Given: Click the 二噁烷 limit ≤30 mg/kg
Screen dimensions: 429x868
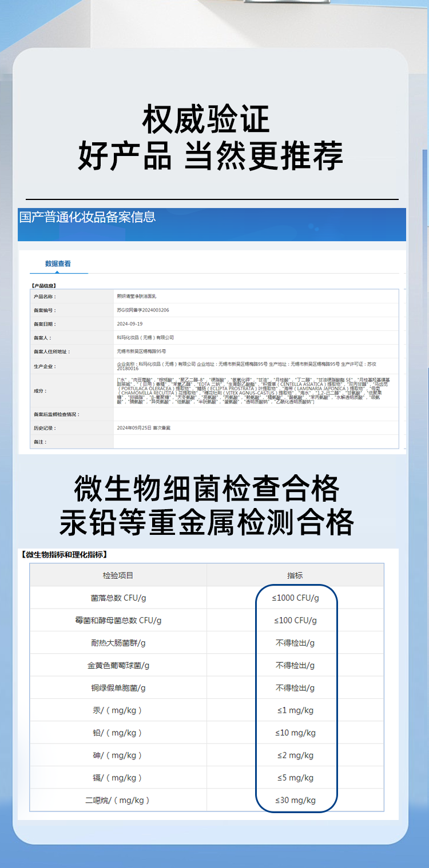Looking at the screenshot, I should [x=295, y=800].
